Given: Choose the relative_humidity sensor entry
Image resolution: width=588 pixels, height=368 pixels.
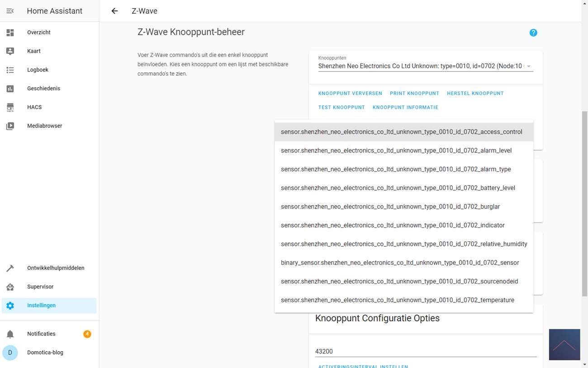Looking at the screenshot, I should [x=403, y=244].
